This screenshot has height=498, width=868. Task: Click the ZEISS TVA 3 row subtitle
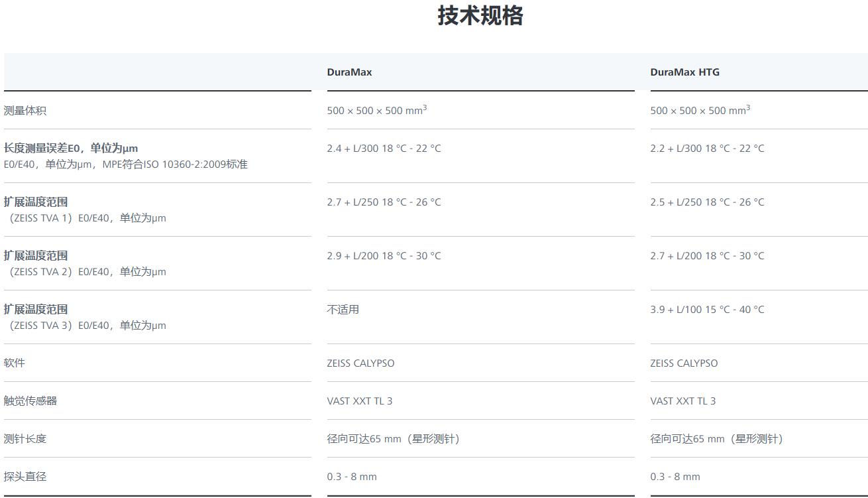click(x=85, y=326)
